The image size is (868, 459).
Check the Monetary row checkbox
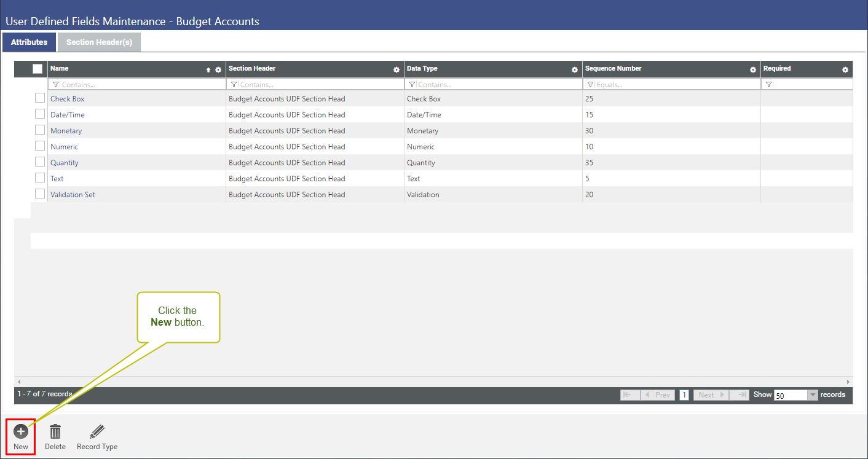click(x=40, y=130)
